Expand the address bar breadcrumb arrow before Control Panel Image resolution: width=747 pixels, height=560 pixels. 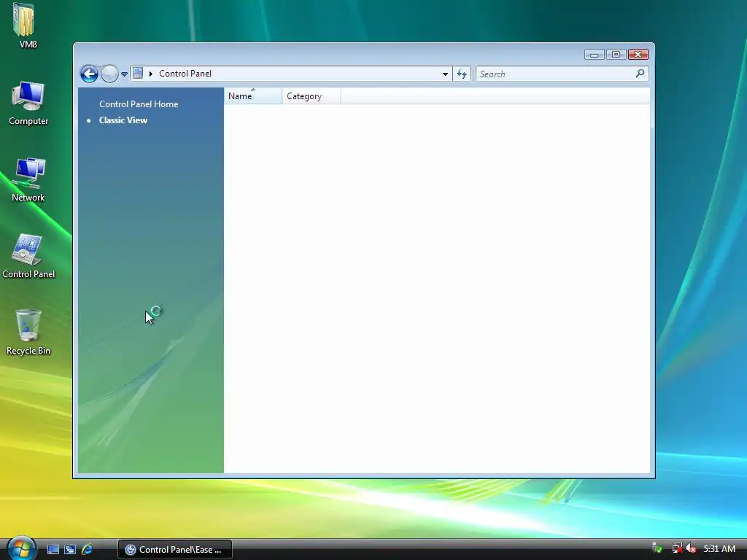tap(151, 74)
